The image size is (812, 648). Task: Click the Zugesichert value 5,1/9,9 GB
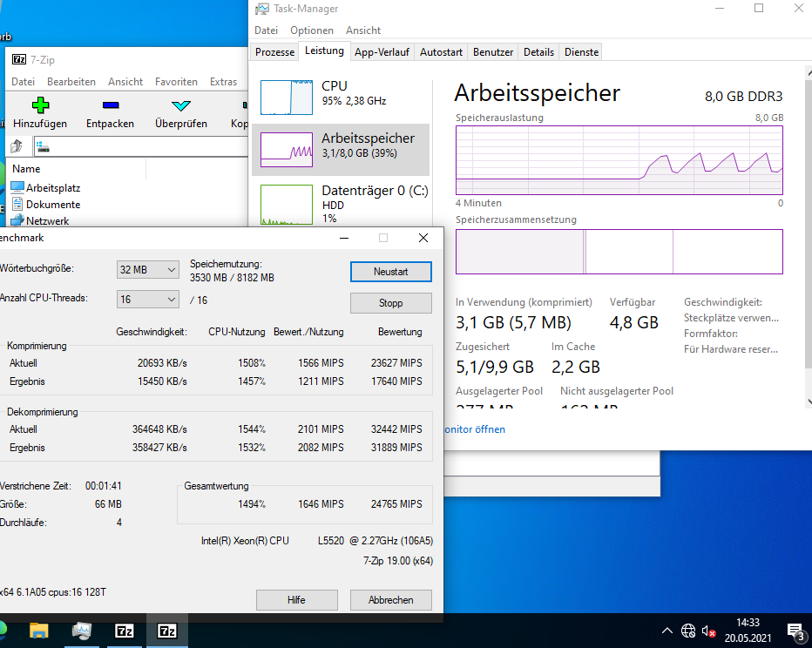495,367
